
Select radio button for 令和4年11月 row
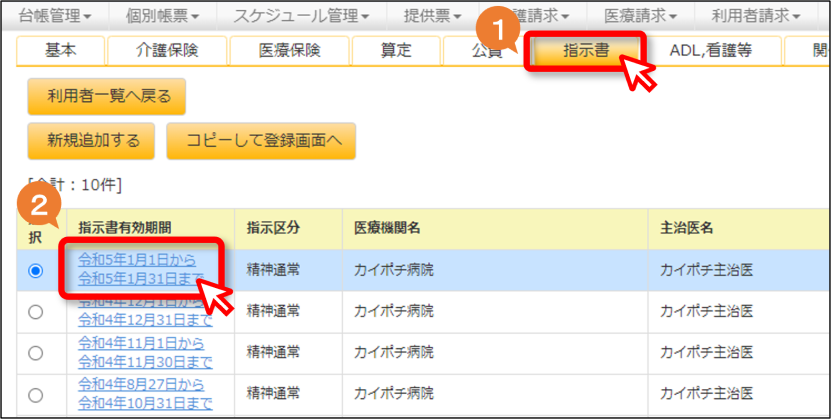click(36, 354)
